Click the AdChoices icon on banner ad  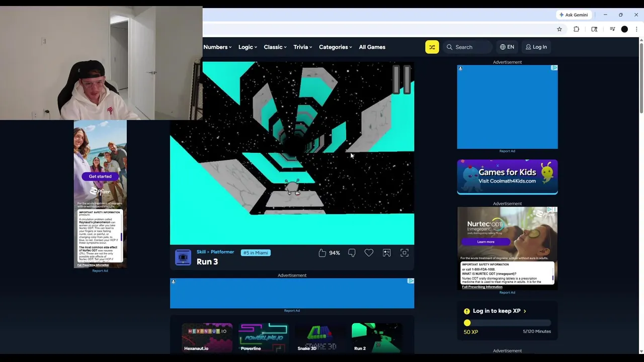point(411,281)
